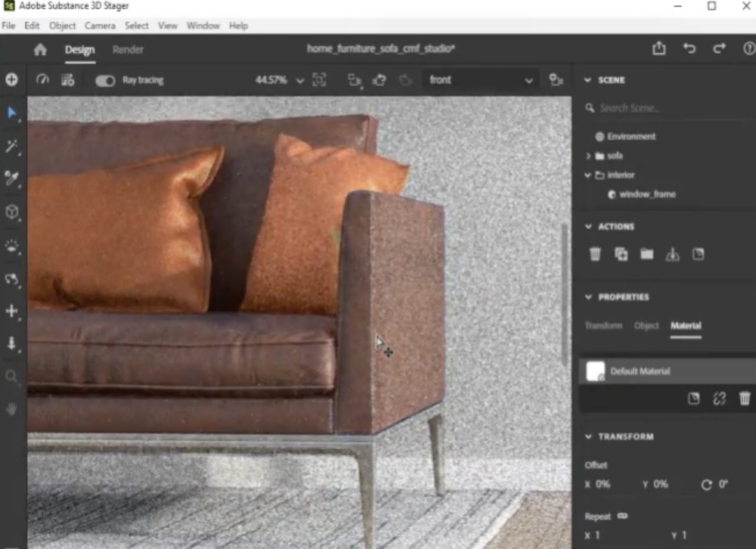Click the Offset X 0% value
The height and width of the screenshot is (549, 756).
click(603, 485)
